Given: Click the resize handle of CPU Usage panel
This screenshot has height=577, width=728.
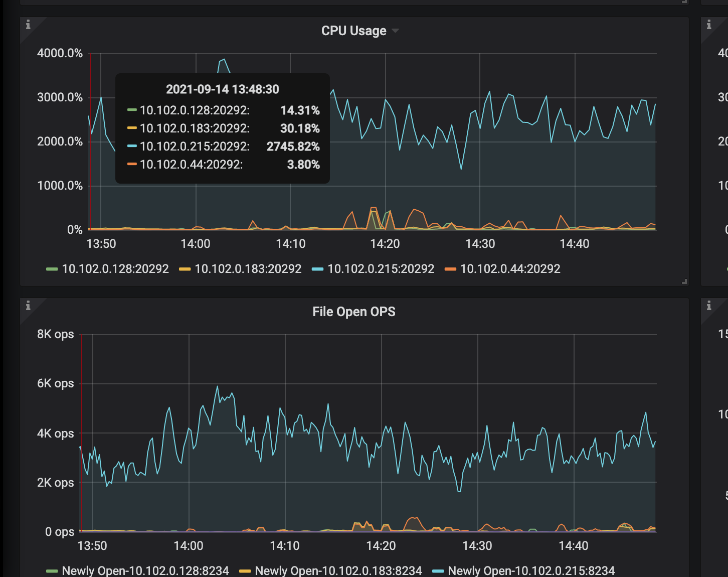Looking at the screenshot, I should [x=684, y=282].
